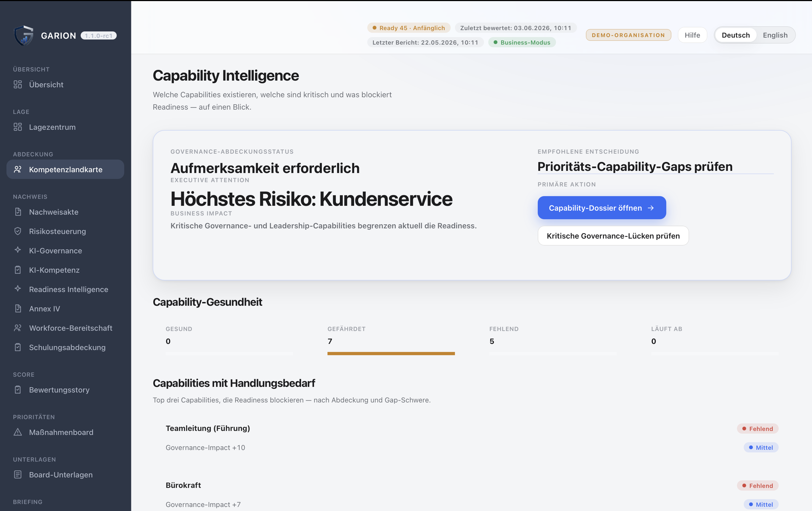This screenshot has height=511, width=812.
Task: Click 'Zuletzt bewertet: 03.06.2026, 10:11' chip
Action: (x=516, y=28)
